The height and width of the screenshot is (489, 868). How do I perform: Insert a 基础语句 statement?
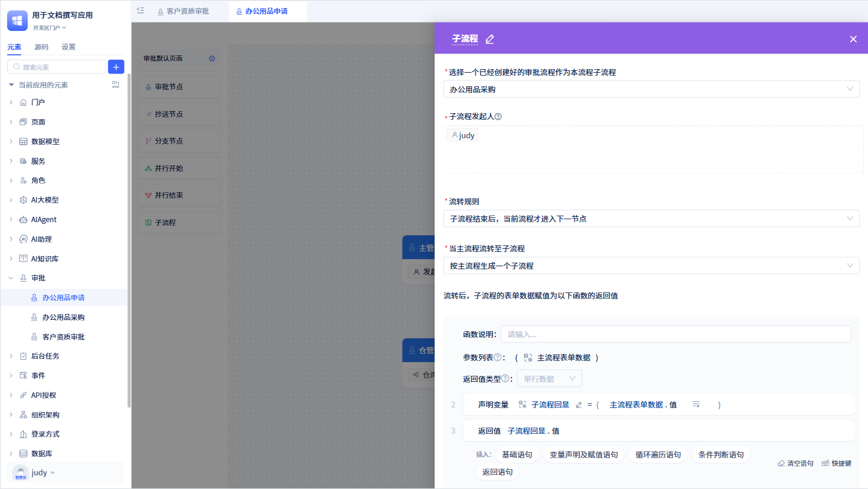coord(517,454)
